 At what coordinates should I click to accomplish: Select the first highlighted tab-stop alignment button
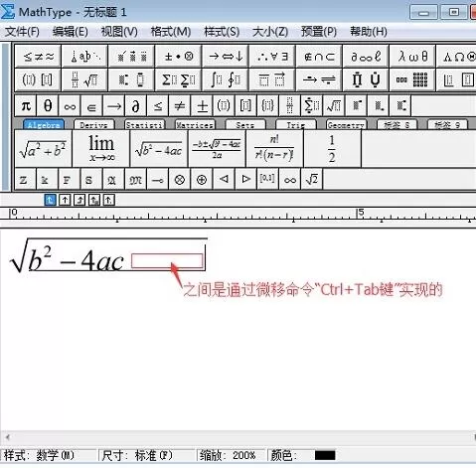click(50, 200)
